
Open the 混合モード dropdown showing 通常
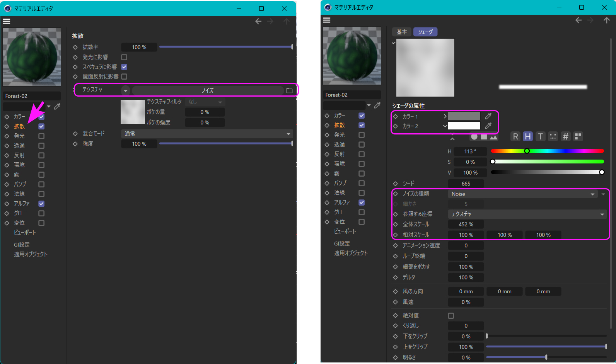coord(207,134)
